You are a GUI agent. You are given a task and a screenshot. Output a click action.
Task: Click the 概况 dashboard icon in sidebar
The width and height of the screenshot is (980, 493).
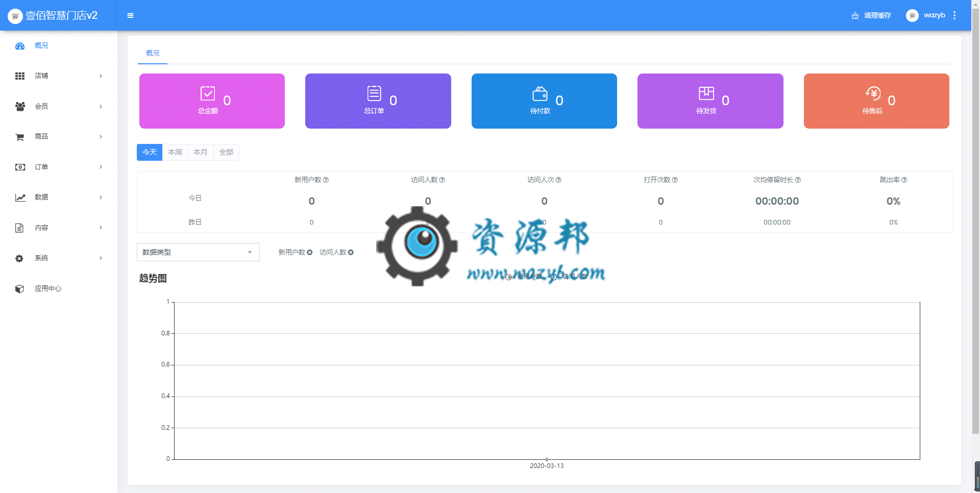pyautogui.click(x=20, y=46)
